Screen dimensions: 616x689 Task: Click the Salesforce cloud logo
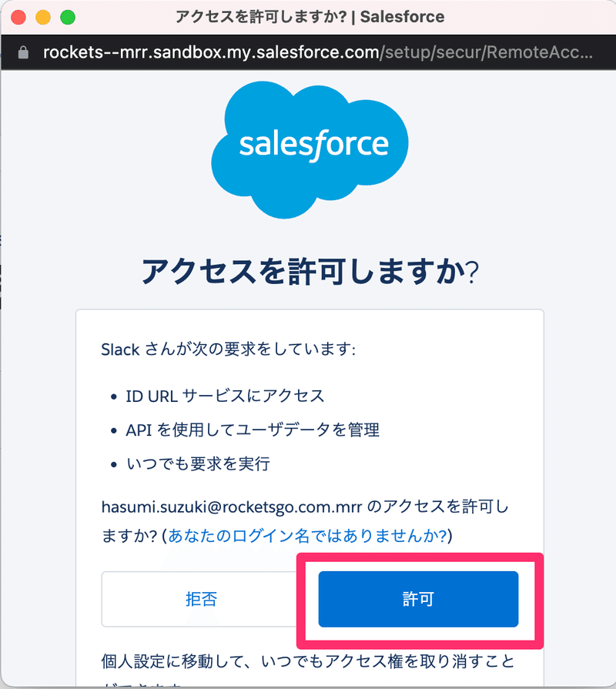point(310,149)
